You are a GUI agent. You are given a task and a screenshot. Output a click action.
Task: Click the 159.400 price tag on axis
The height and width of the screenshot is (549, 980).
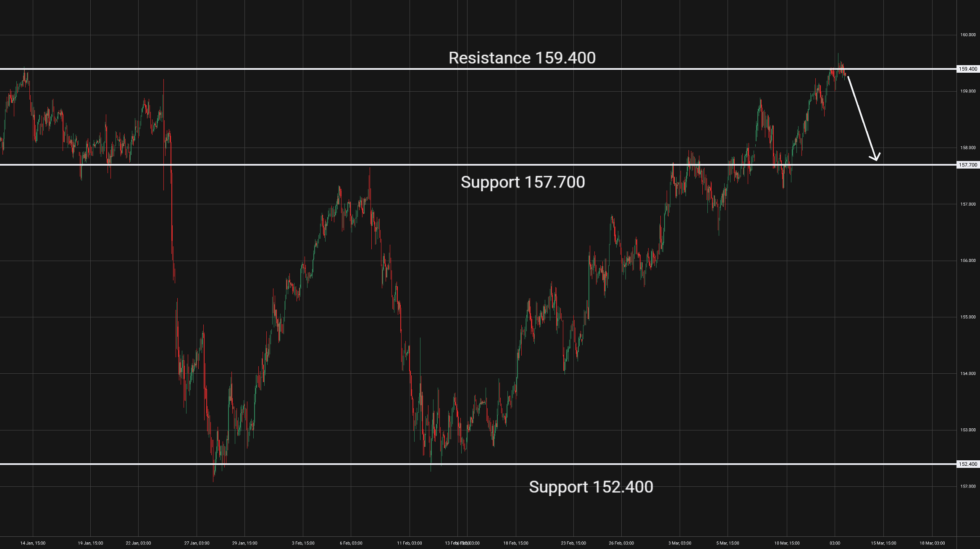point(968,69)
